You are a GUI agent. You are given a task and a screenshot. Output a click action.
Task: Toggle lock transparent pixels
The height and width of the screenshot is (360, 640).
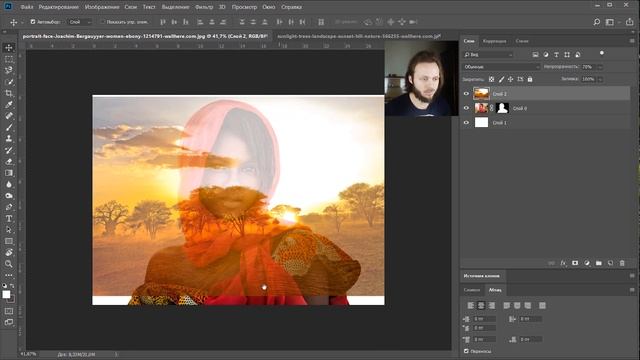(491, 79)
